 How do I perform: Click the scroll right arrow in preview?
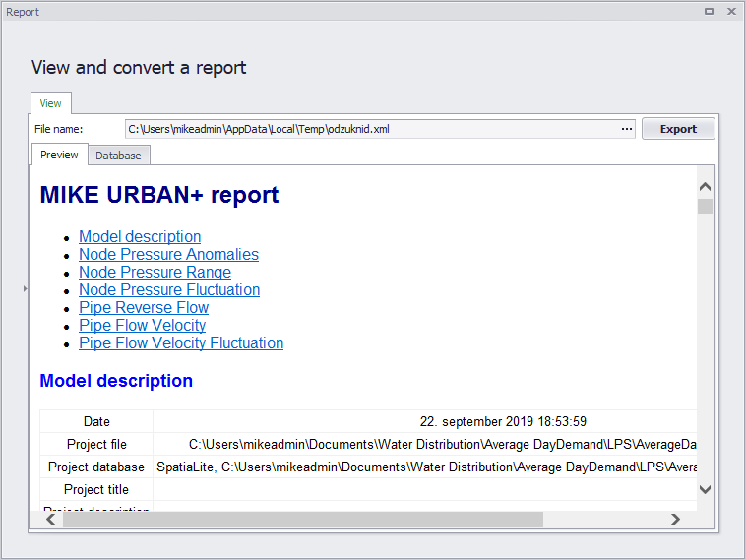[x=675, y=519]
